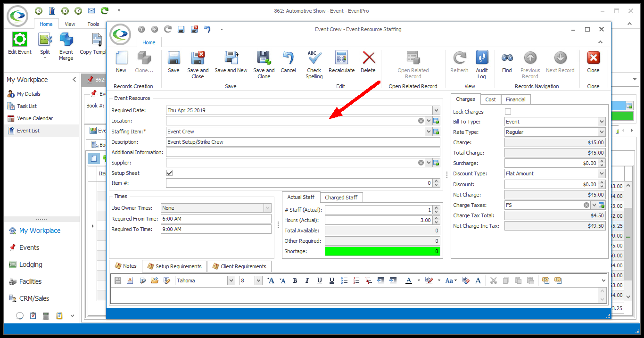Switch to the Financial tab
This screenshot has height=338, width=644.
[x=515, y=99]
